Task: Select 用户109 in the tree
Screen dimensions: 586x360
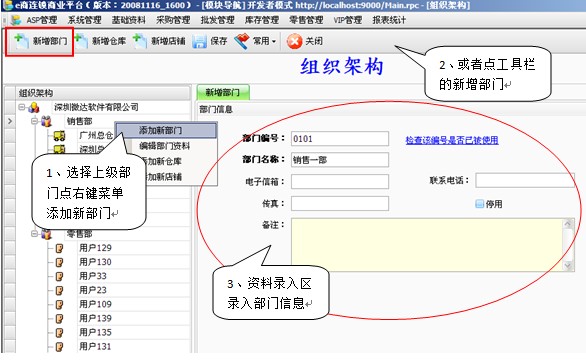Action: coord(95,304)
